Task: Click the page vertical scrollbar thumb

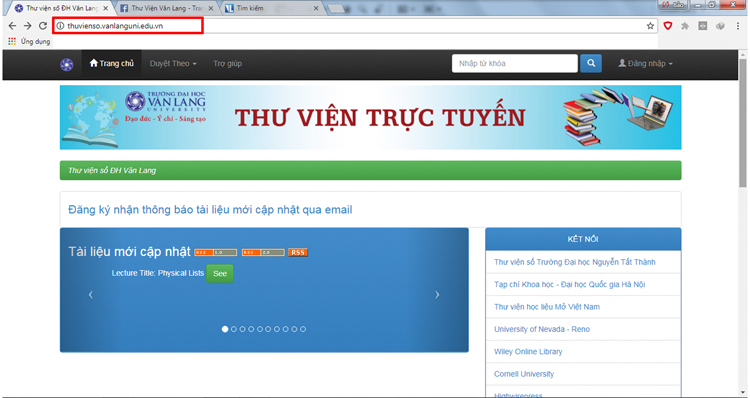Action: [x=742, y=124]
